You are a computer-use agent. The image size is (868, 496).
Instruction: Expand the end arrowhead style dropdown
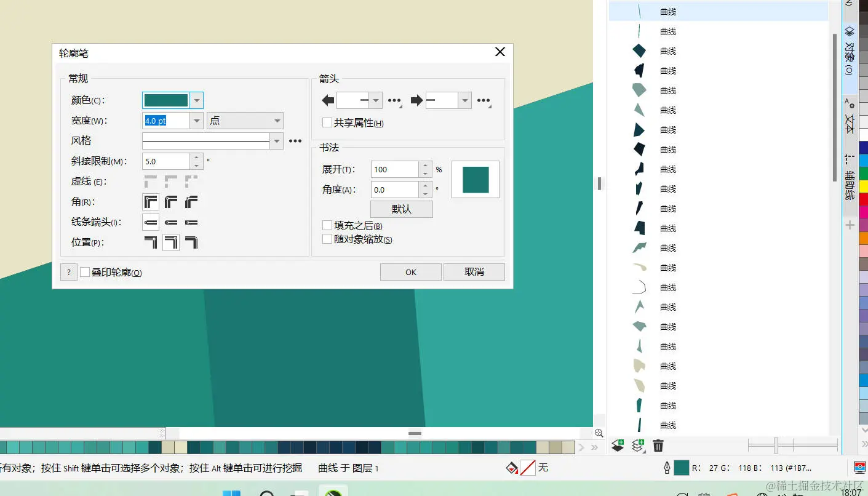pos(464,100)
